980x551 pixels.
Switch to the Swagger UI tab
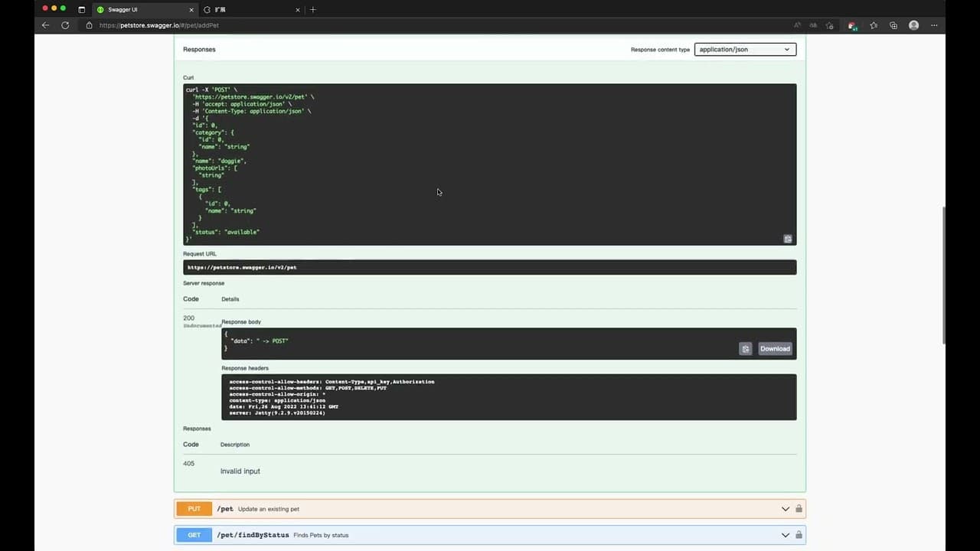point(144,9)
